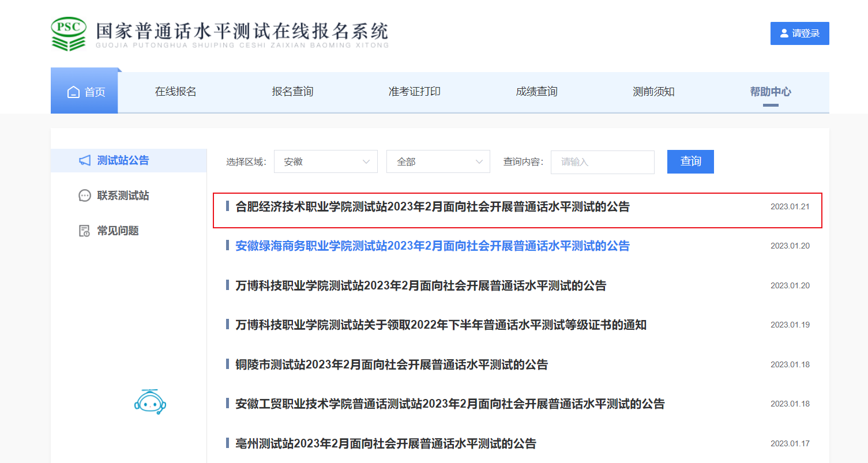868x463 pixels.
Task: Click the 请登录 button
Action: click(x=800, y=33)
